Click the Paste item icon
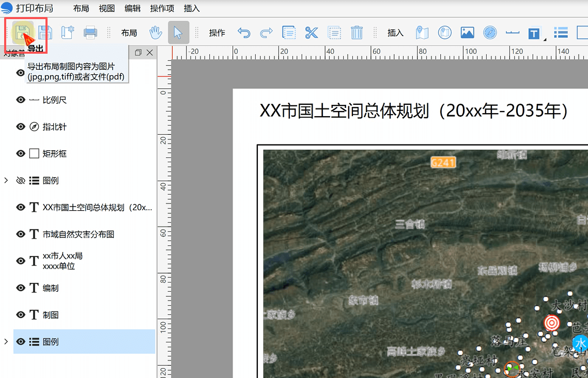The width and height of the screenshot is (588, 378). [334, 33]
